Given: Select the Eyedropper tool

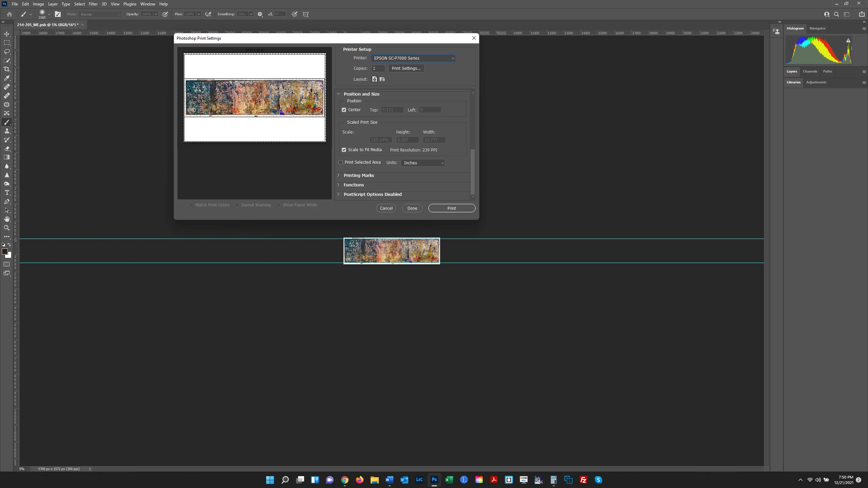Looking at the screenshot, I should pos(7,78).
